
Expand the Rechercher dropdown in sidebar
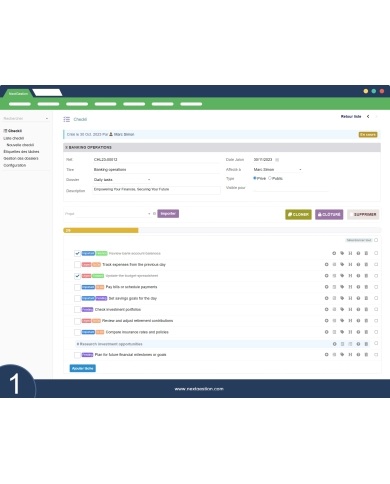point(26,118)
